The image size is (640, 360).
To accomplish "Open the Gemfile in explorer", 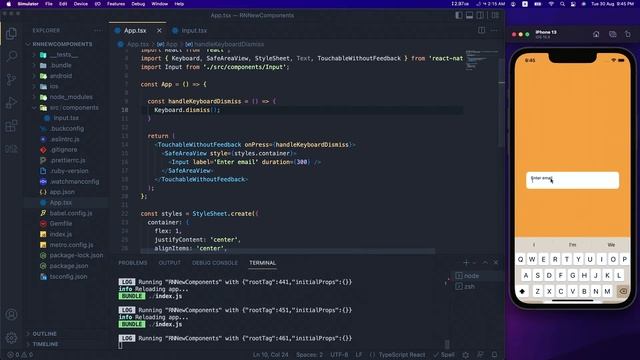I will pos(60,224).
